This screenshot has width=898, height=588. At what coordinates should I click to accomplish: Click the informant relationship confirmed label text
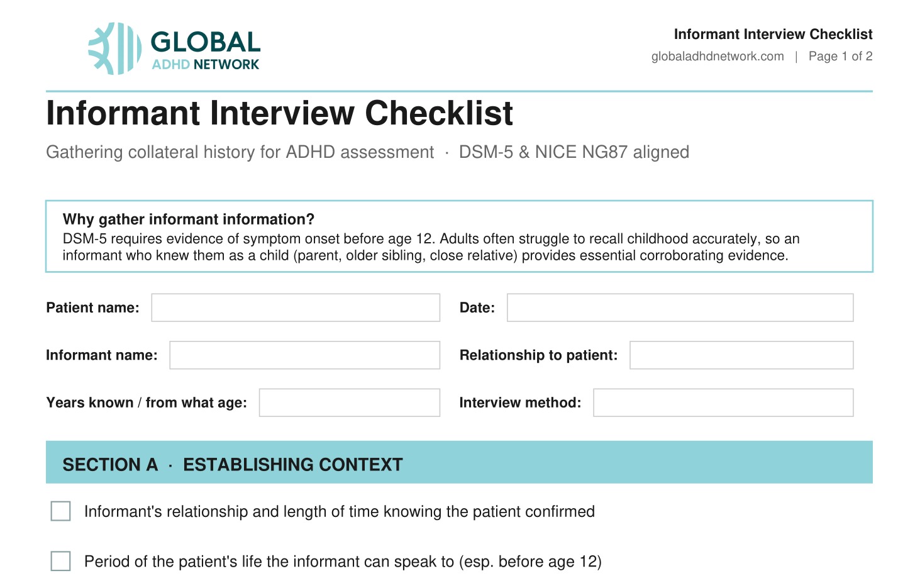tap(340, 511)
